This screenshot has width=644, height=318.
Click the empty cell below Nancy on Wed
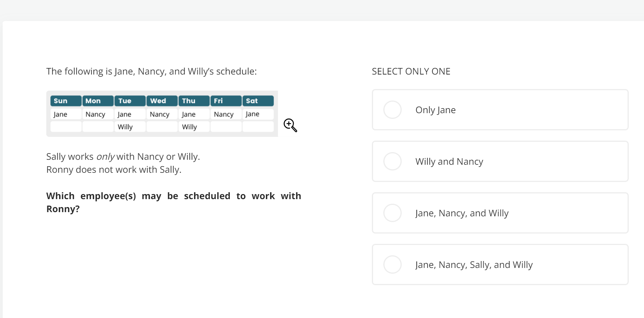pyautogui.click(x=162, y=127)
